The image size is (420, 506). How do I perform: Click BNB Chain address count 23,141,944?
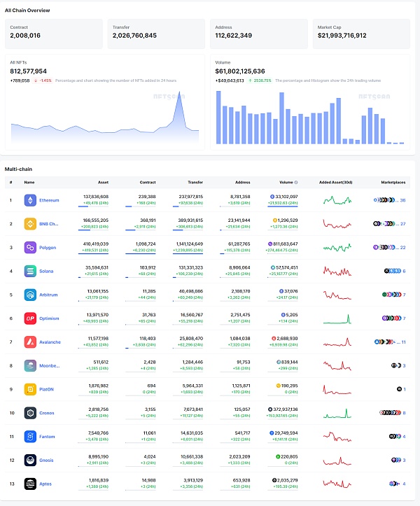click(239, 220)
